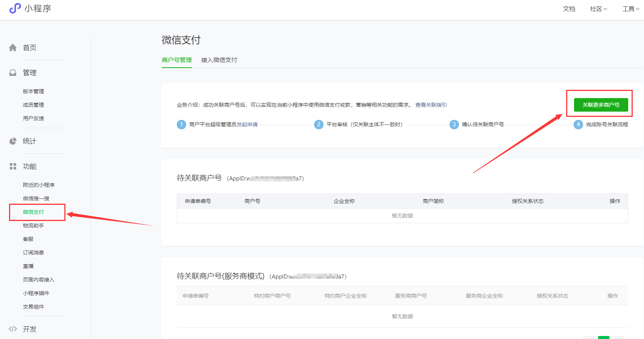Open 页面内容接入 in sidebar

(x=39, y=280)
